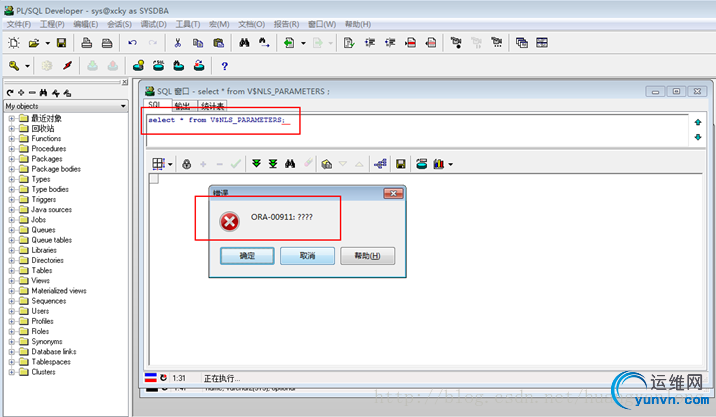Toggle the Edit data lock icon
The height and width of the screenshot is (417, 716).
coord(186,164)
